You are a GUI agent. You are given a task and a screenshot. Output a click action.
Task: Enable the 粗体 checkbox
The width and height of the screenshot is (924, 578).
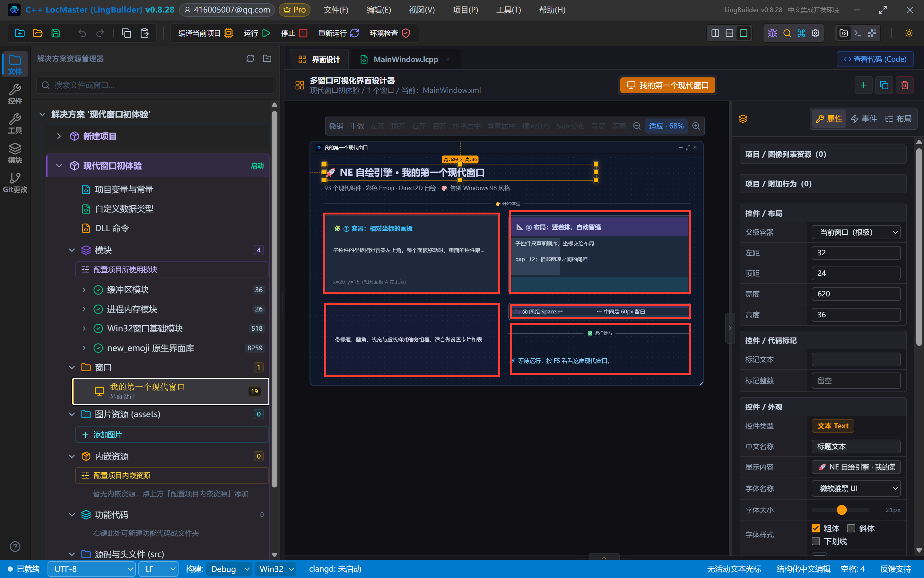815,528
